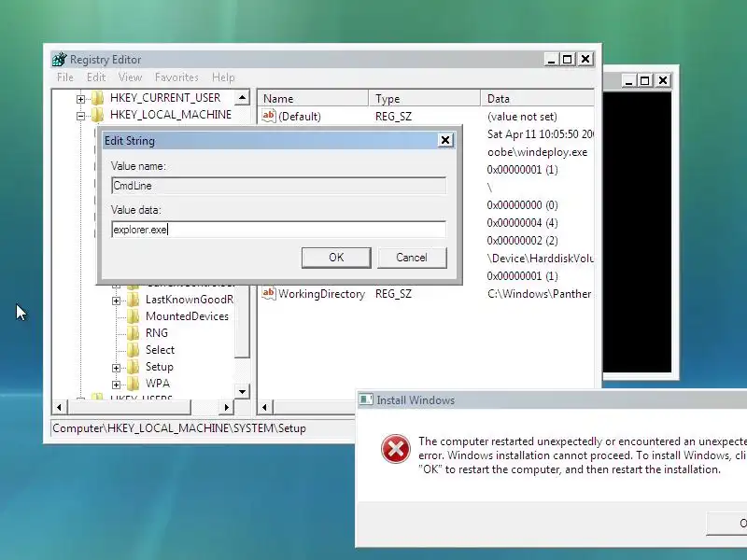Open the View menu in Registry Editor
Screen dimensions: 747x560
[130, 77]
